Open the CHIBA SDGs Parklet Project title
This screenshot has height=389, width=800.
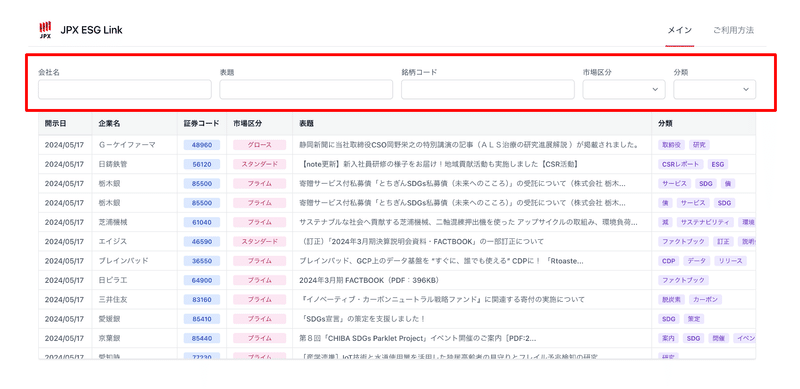pos(418,338)
